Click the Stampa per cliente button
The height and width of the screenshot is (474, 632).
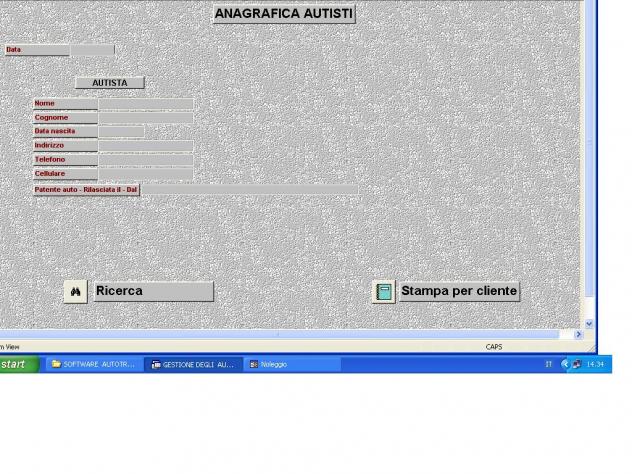click(x=459, y=291)
